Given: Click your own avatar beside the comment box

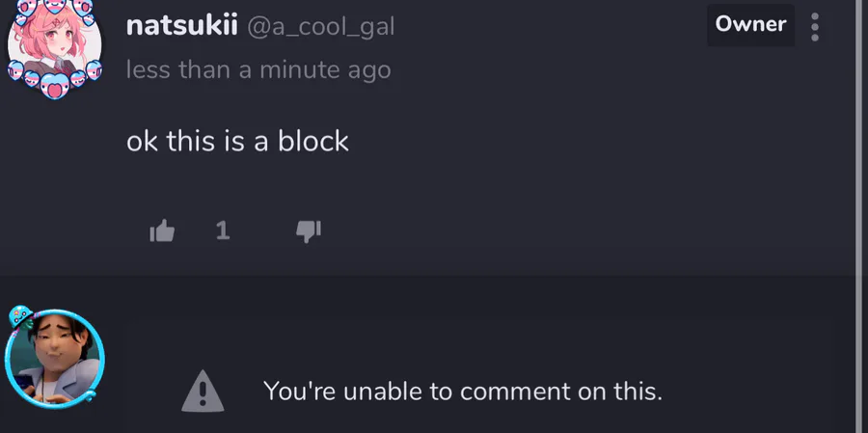Looking at the screenshot, I should (x=55, y=359).
